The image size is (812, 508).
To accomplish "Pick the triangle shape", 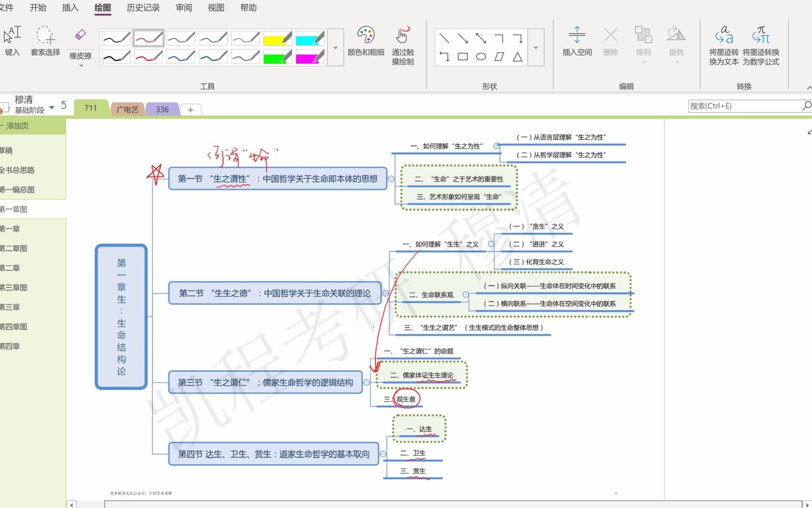I will (x=517, y=57).
